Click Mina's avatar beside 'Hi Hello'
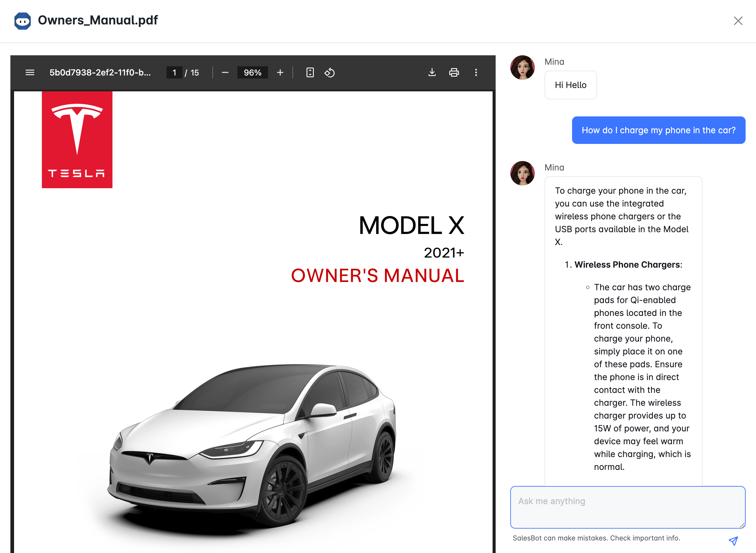The height and width of the screenshot is (553, 756). pos(522,68)
